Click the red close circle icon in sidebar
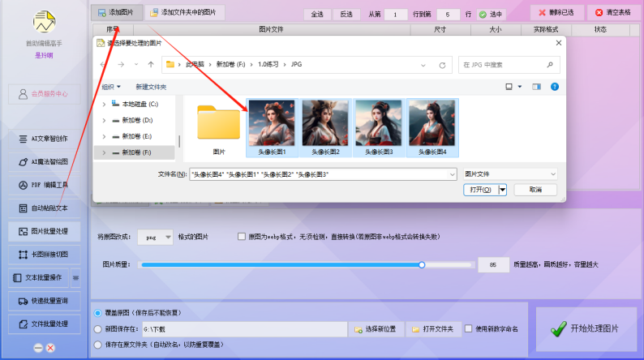644x360 pixels. coord(50,348)
